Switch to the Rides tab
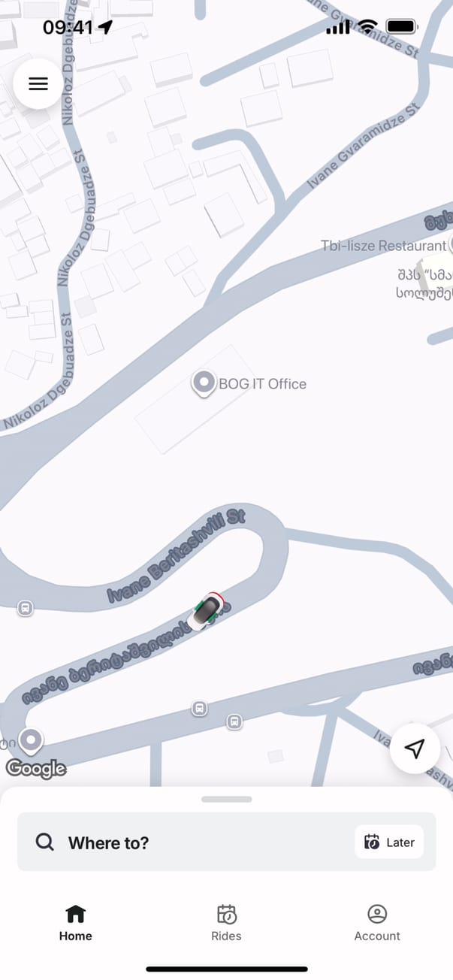 coord(226,923)
